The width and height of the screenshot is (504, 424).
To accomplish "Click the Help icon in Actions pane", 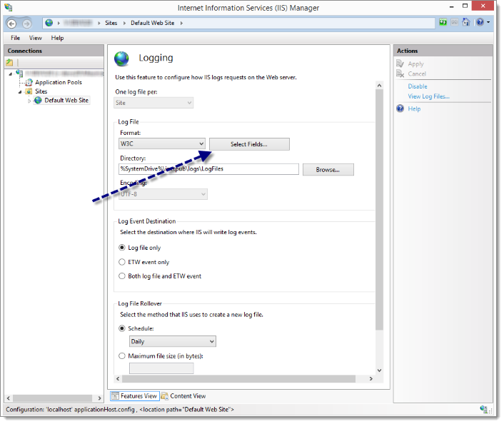I will 400,108.
